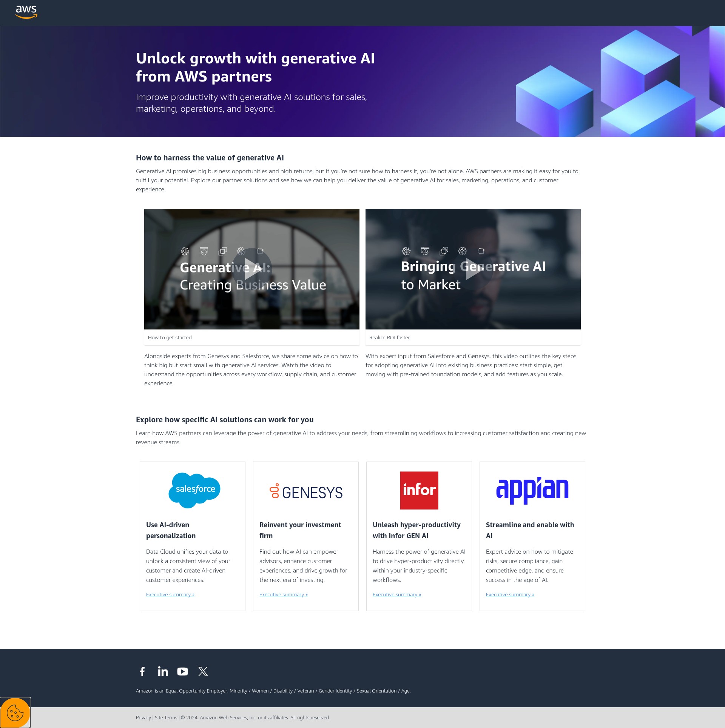Click 'How to get started' video caption
Viewport: 725px width, 728px height.
pos(170,337)
